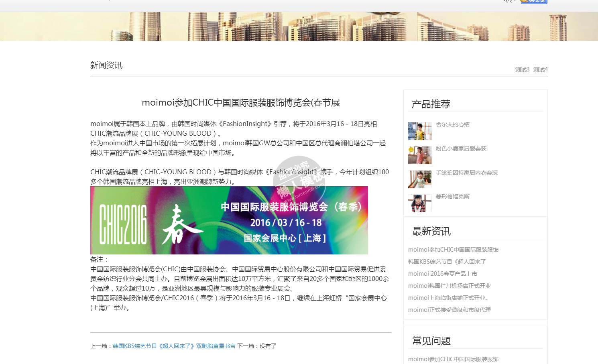This screenshot has width=598, height=364.
Task: Open the 舍尔夫的心结 product thumbnail
Action: [x=420, y=131]
